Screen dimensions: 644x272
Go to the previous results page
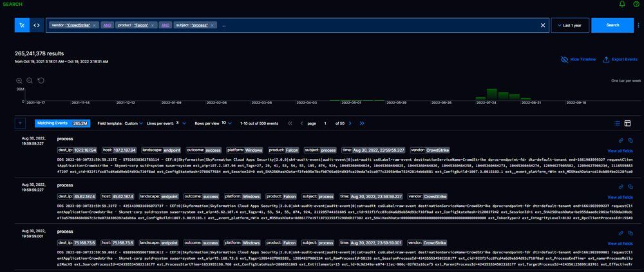point(301,123)
